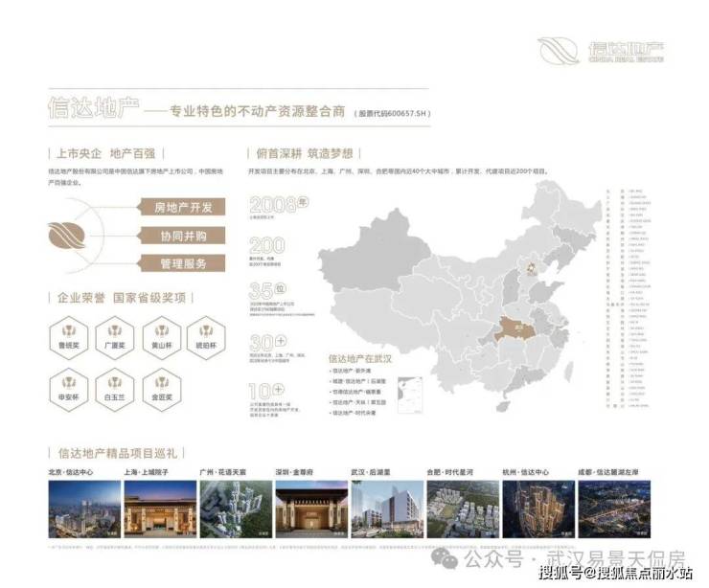709x588 pixels.
Task: Click the large 信达地产 title text
Action: point(94,107)
